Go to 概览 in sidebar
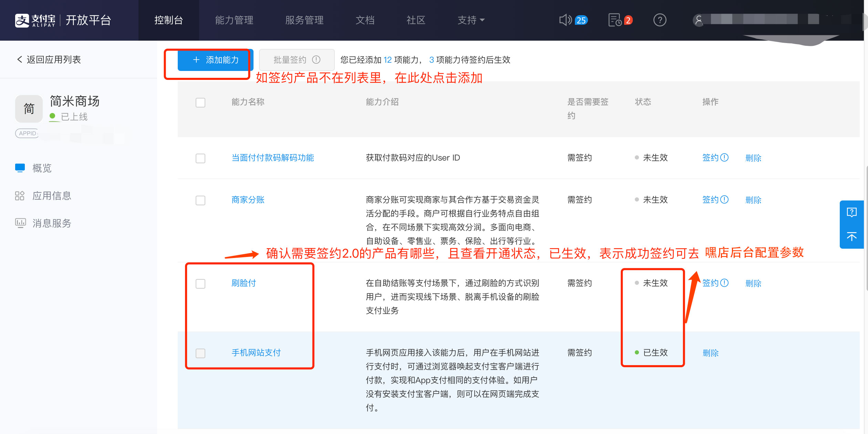The height and width of the screenshot is (434, 868). coord(42,168)
